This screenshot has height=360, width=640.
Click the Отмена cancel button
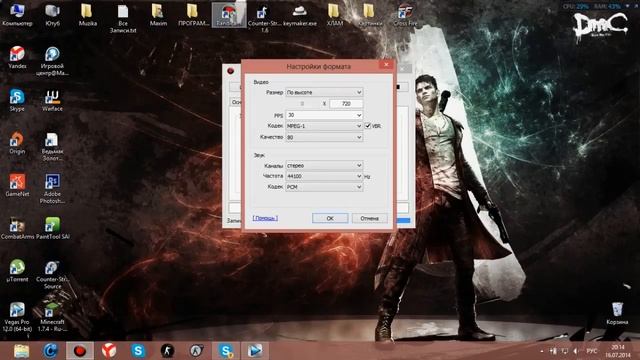point(369,218)
